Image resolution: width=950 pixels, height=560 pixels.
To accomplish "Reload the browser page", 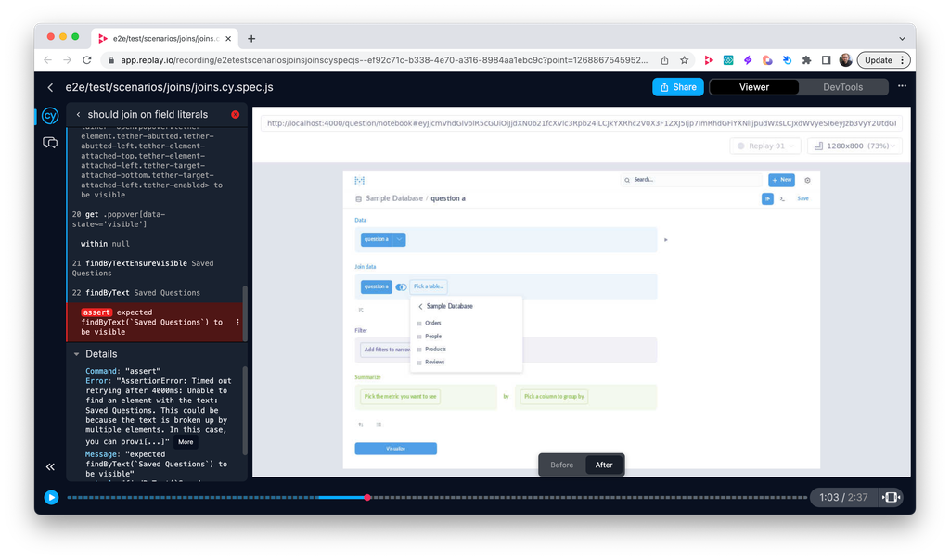I will (x=87, y=60).
